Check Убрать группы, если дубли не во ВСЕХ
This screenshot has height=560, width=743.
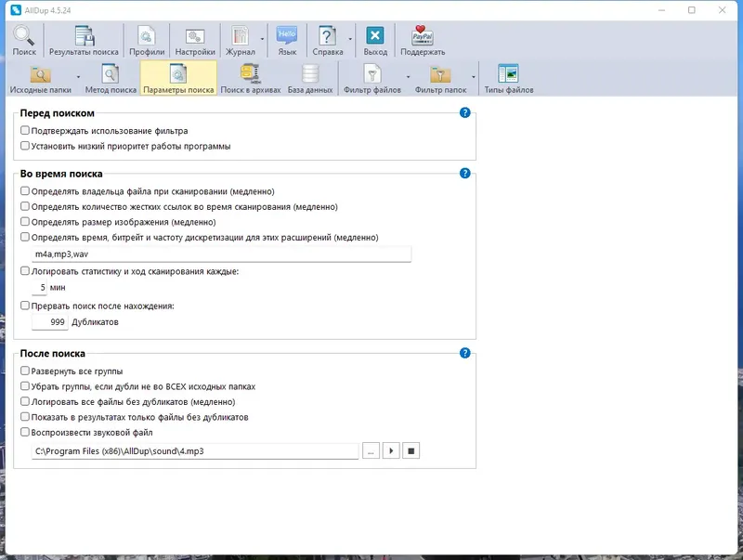[x=25, y=386]
